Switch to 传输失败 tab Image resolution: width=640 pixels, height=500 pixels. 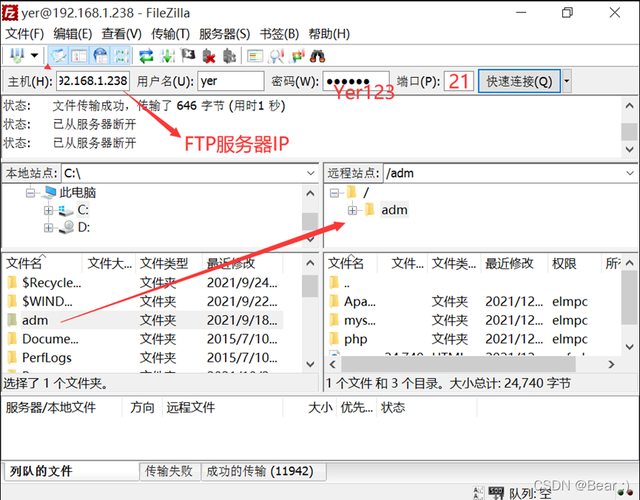(x=169, y=471)
